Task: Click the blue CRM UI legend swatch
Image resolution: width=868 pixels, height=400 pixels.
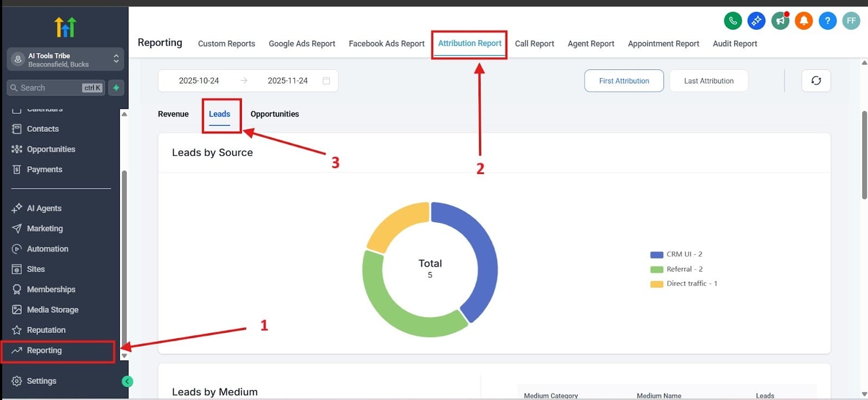Action: (x=656, y=255)
